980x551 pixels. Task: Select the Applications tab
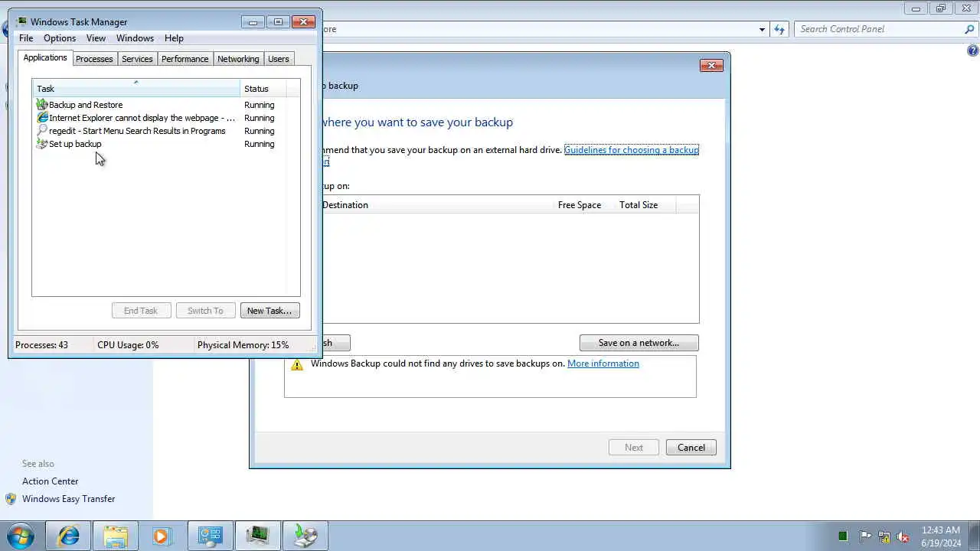pyautogui.click(x=45, y=58)
